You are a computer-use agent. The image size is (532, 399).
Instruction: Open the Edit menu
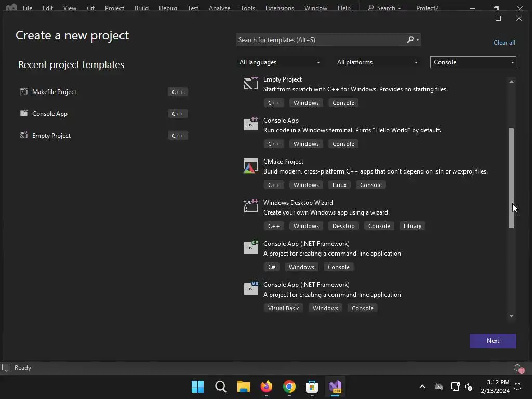tap(47, 8)
